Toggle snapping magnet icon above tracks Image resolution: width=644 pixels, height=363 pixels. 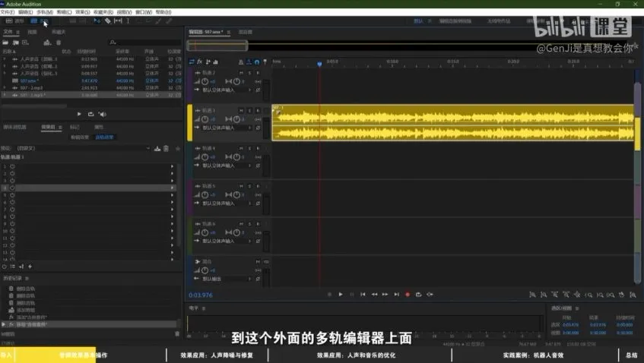pyautogui.click(x=256, y=62)
